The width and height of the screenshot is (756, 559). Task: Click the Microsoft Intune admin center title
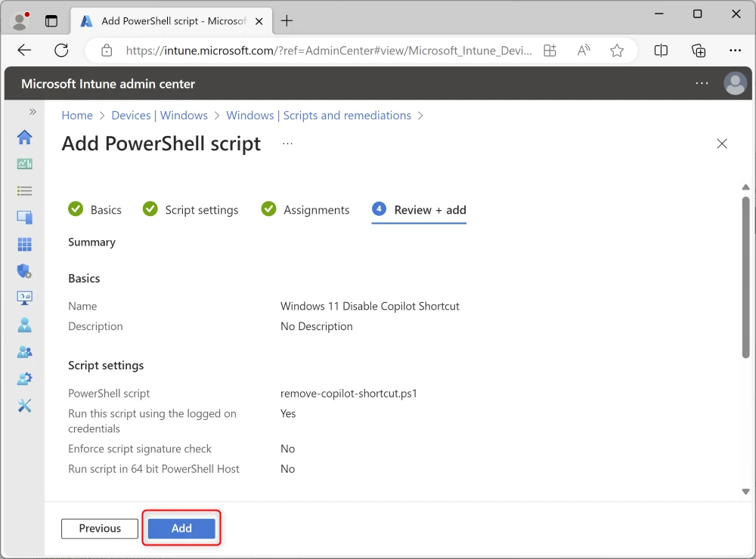pyautogui.click(x=108, y=84)
